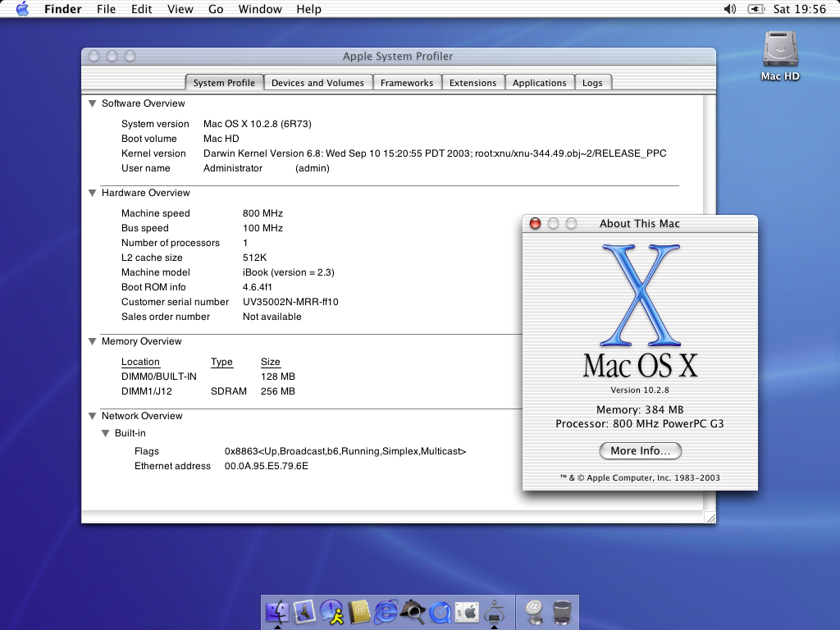Click the More Info… button
This screenshot has height=630, width=840.
(640, 450)
